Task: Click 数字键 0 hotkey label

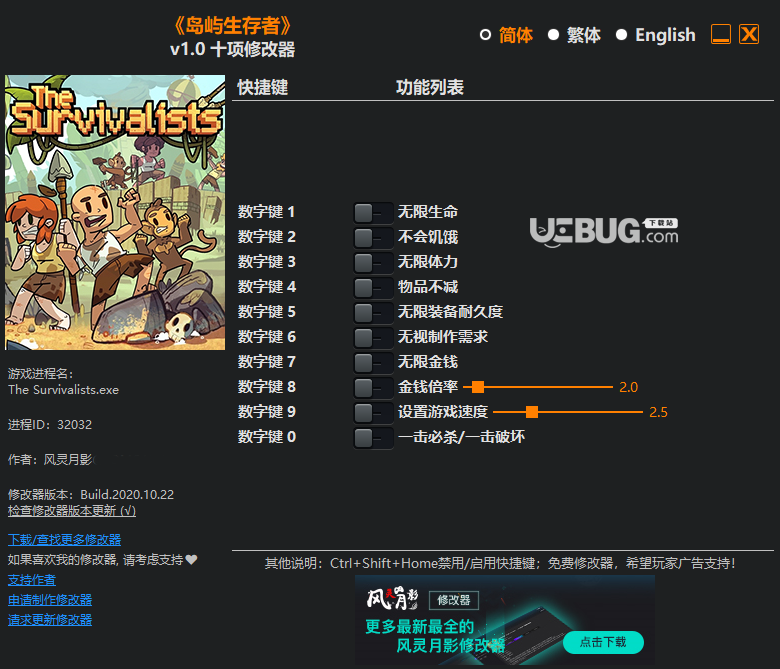Action: click(x=267, y=437)
